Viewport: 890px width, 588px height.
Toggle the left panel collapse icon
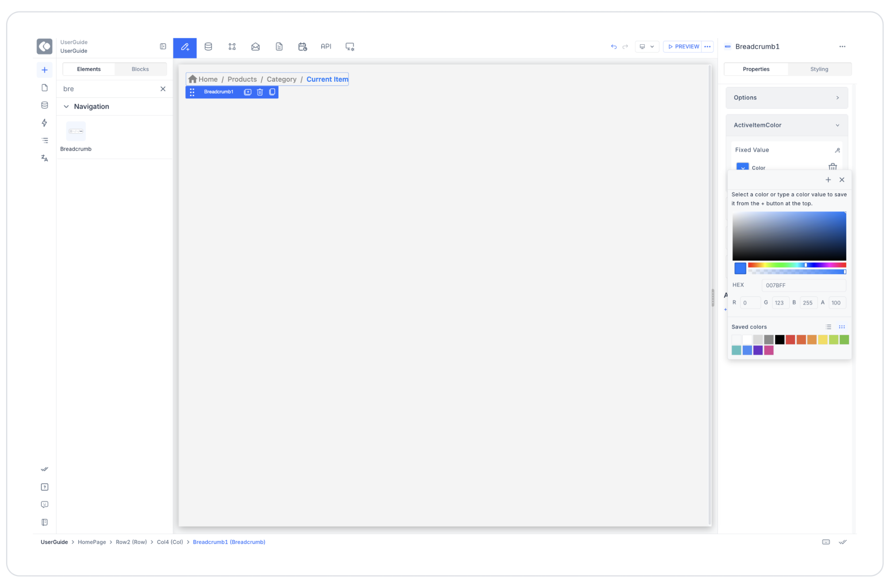pos(163,47)
